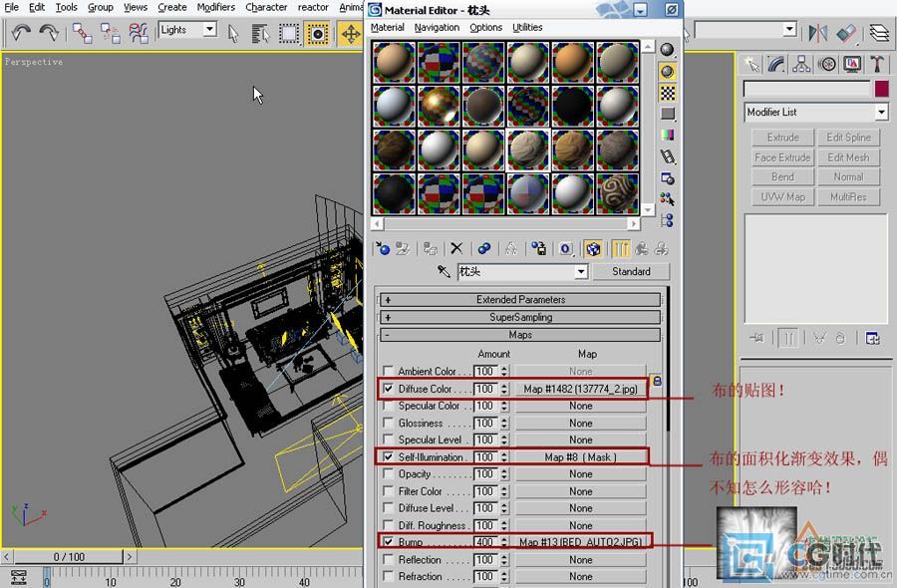Click the Undo arrow in main toolbar

pyautogui.click(x=21, y=33)
